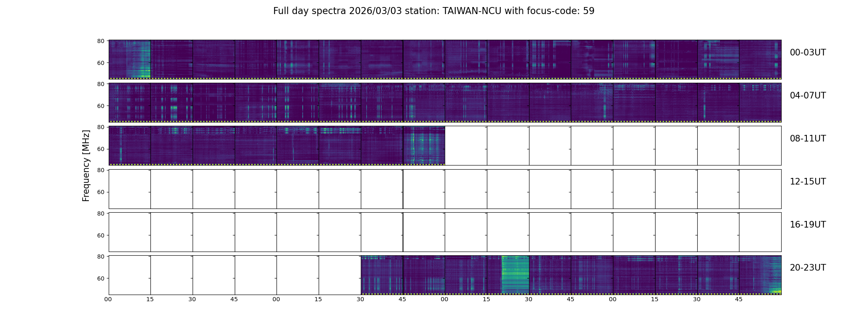Click the first data panel in 20-23UT row

[x=382, y=275]
